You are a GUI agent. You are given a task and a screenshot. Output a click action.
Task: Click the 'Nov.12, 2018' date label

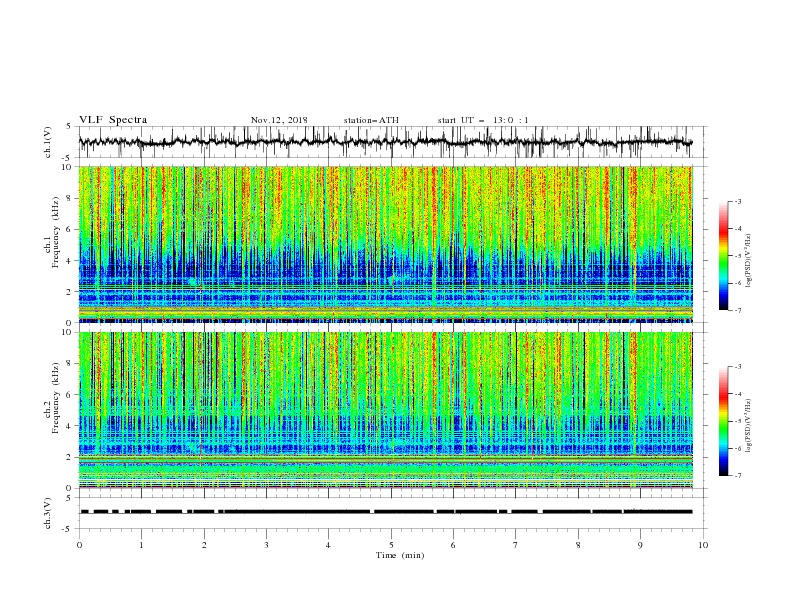[x=279, y=120]
